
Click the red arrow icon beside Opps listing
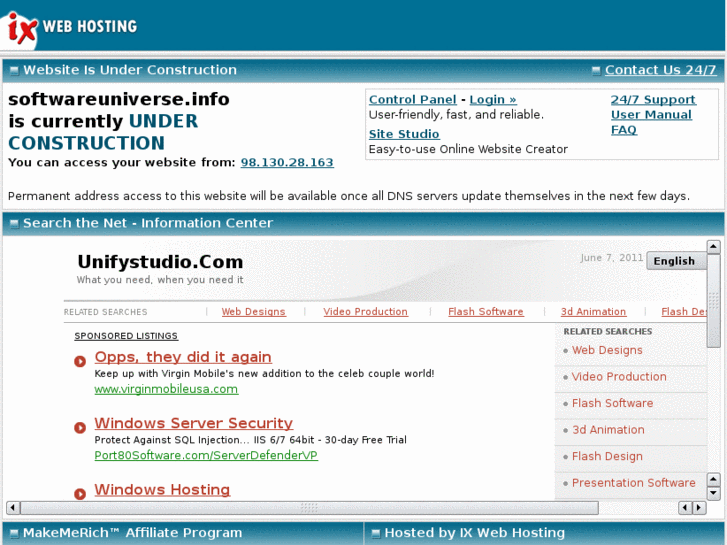click(x=80, y=361)
